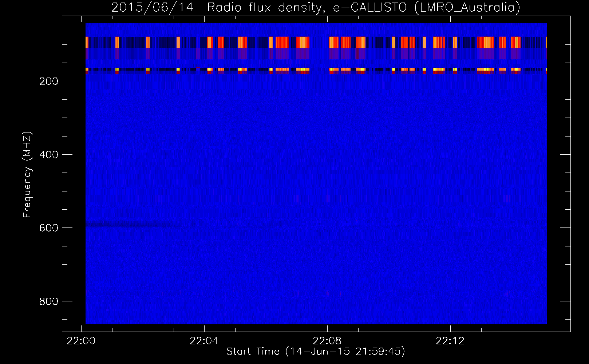Click the "22:12" time tick label
The height and width of the screenshot is (364, 589).
450,341
